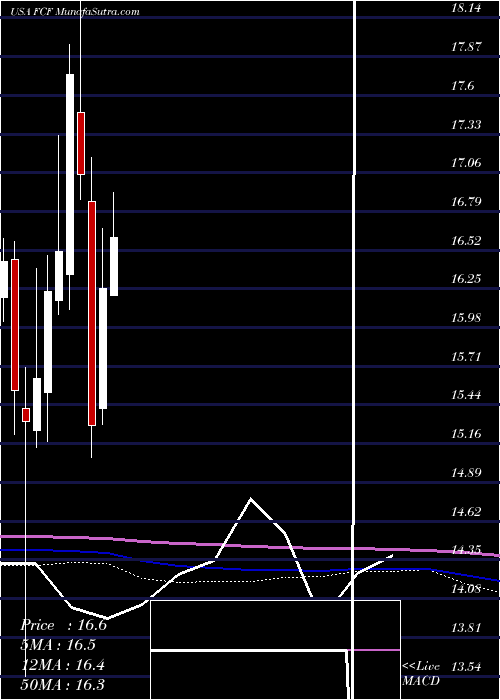Click the 16.79 price axis label
500x700 pixels.
(x=466, y=202)
